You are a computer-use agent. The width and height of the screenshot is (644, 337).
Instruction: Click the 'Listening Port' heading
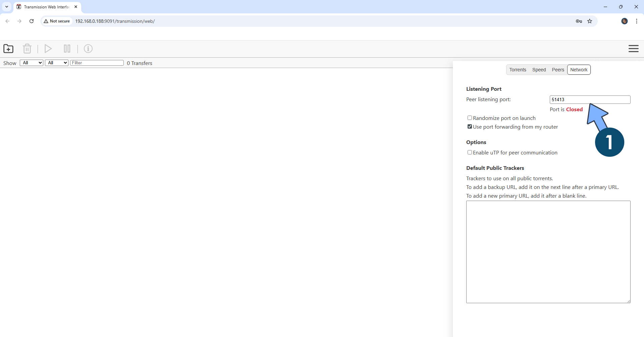tap(484, 89)
